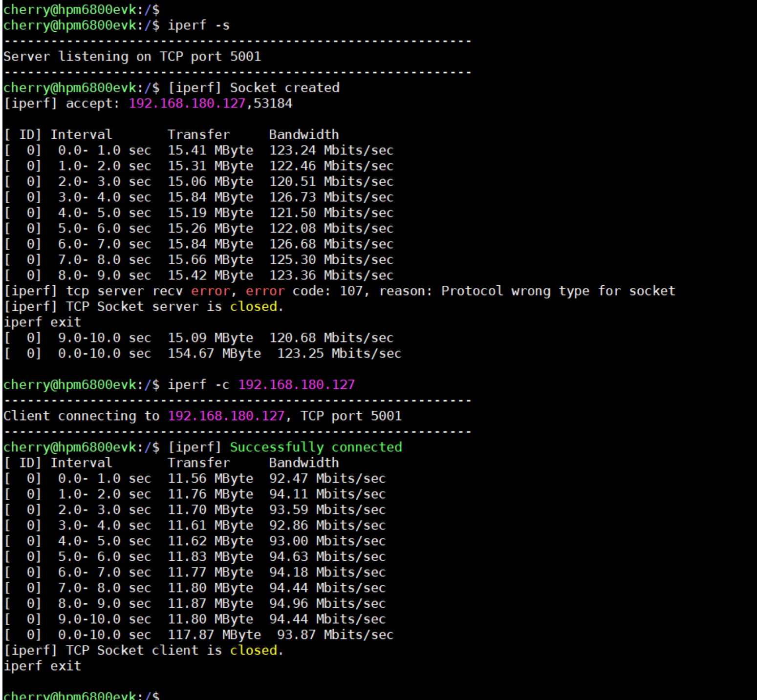Click the iperf exit line after server run

point(42,322)
